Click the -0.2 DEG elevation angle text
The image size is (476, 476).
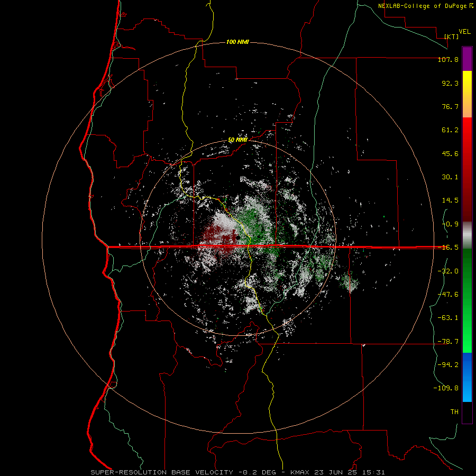pos(258,472)
